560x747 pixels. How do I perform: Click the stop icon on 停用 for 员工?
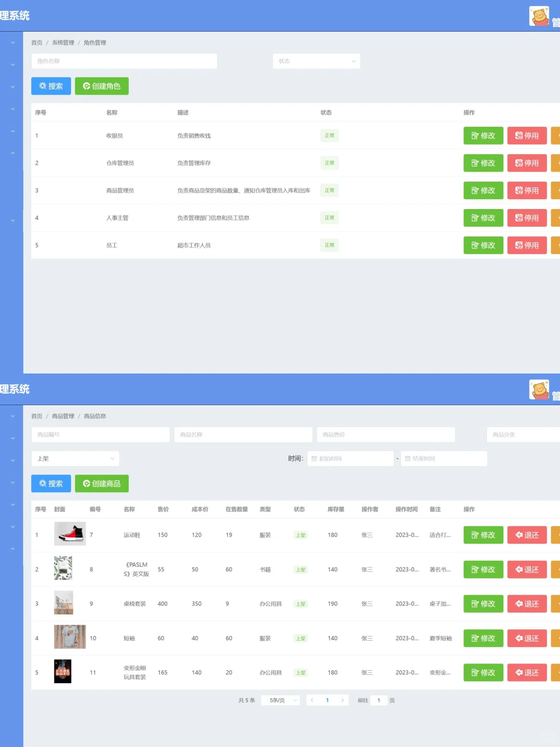click(x=519, y=245)
